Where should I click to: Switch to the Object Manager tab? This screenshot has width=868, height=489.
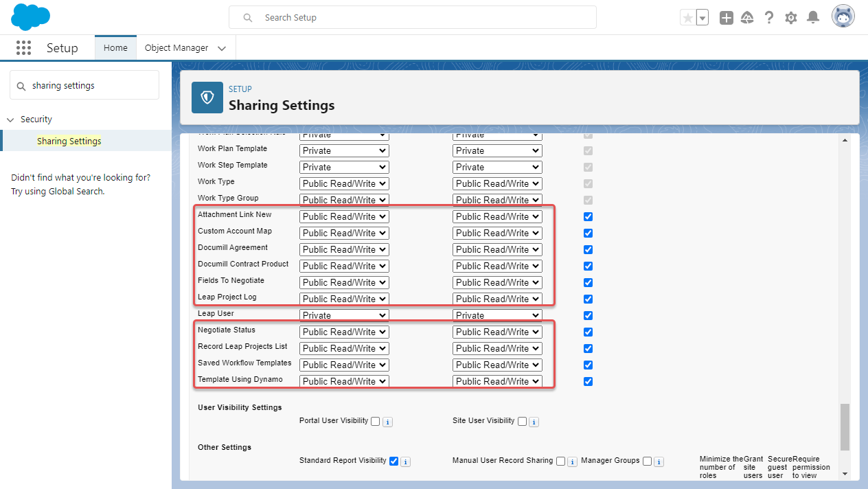[176, 47]
